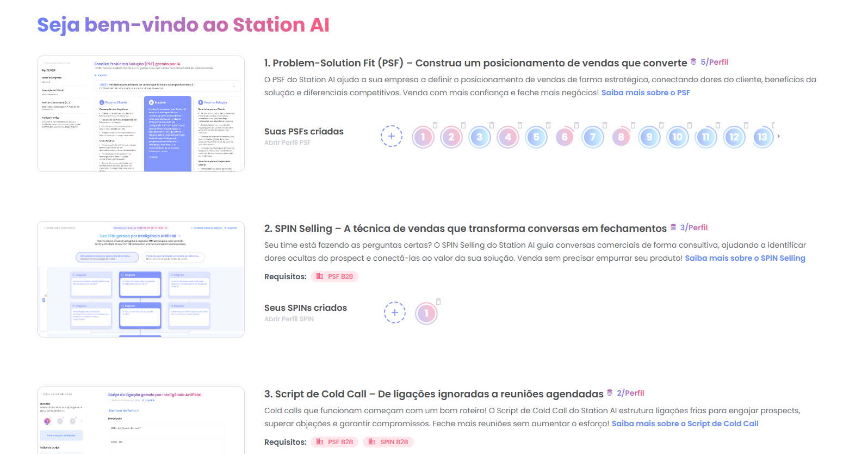The height and width of the screenshot is (454, 868).
Task: Click the '2. SPIN Selling' heading
Action: [466, 229]
